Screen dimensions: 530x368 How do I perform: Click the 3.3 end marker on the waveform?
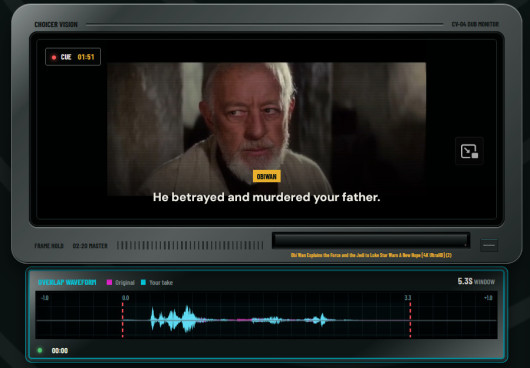408,298
